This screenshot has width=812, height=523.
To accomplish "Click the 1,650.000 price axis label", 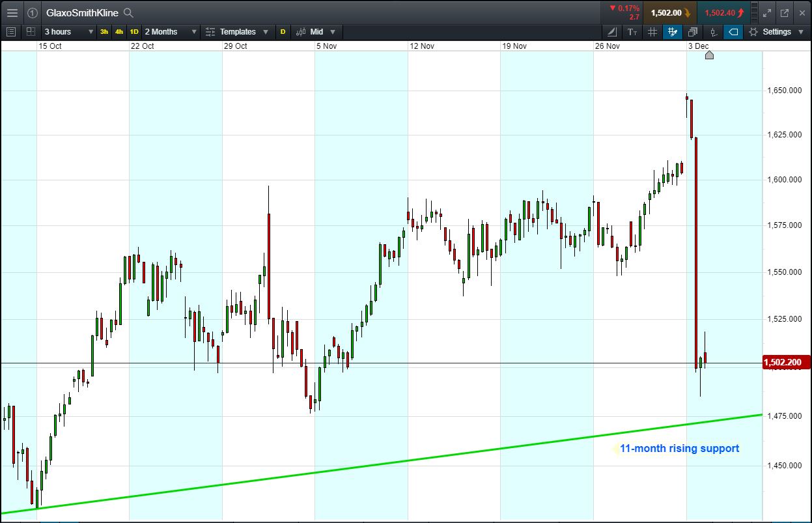I will (x=785, y=90).
